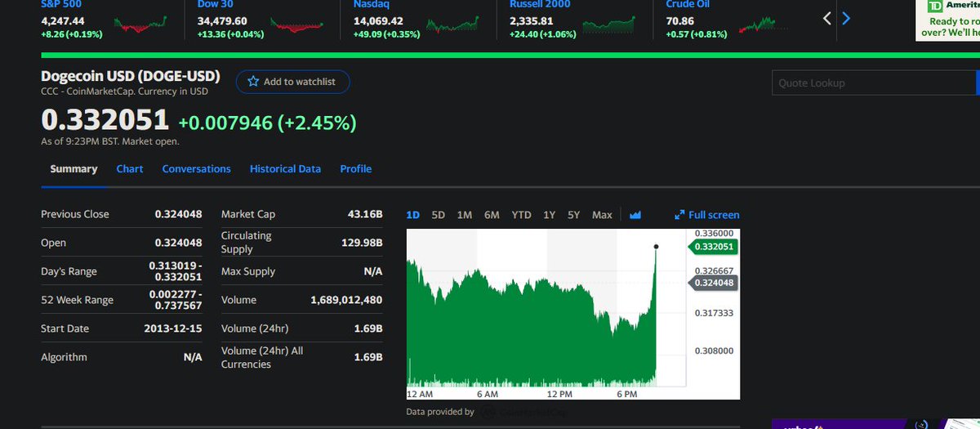The image size is (980, 429).
Task: Click the Nasdaq value 14,069.42
Action: (x=378, y=20)
